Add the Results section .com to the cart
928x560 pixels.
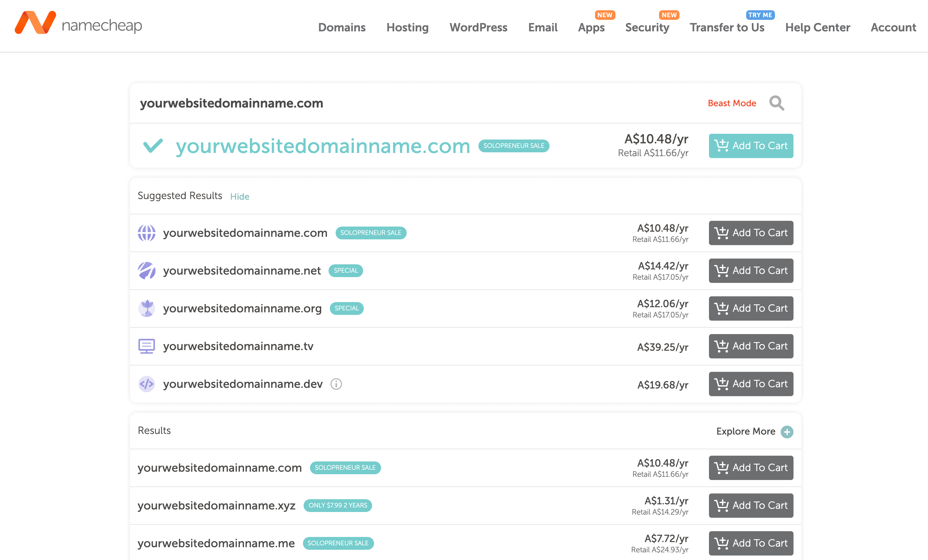[751, 468]
